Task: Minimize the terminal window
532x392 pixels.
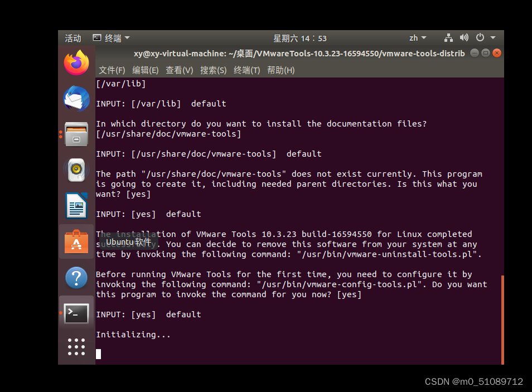Action: point(475,54)
